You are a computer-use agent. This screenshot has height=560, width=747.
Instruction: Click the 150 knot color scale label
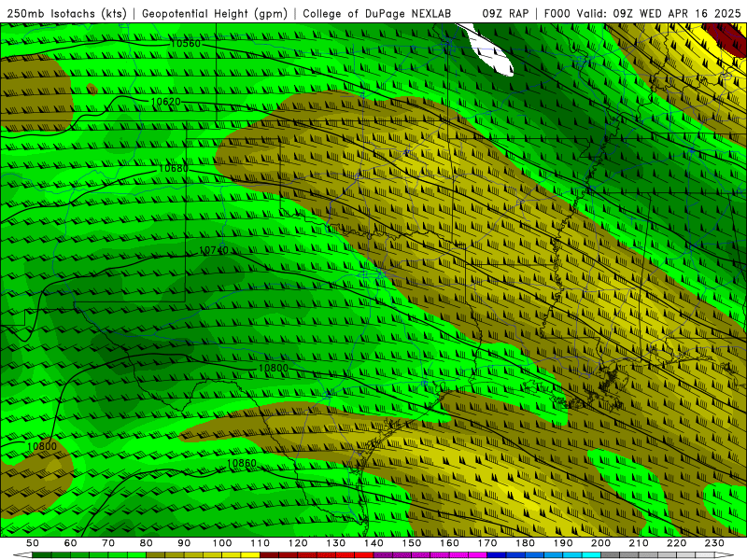412,543
